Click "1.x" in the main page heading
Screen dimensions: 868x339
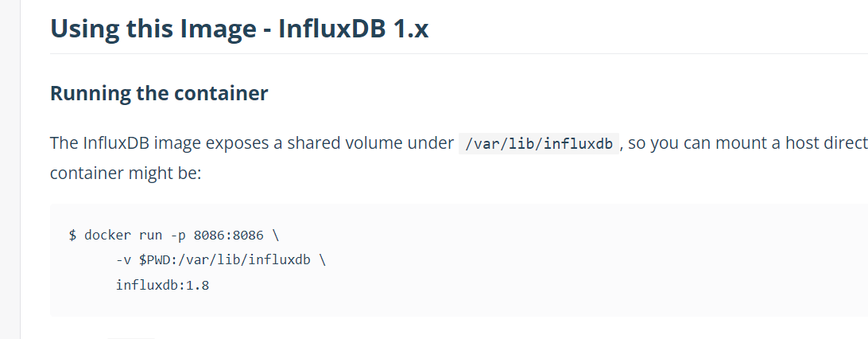pyautogui.click(x=411, y=29)
